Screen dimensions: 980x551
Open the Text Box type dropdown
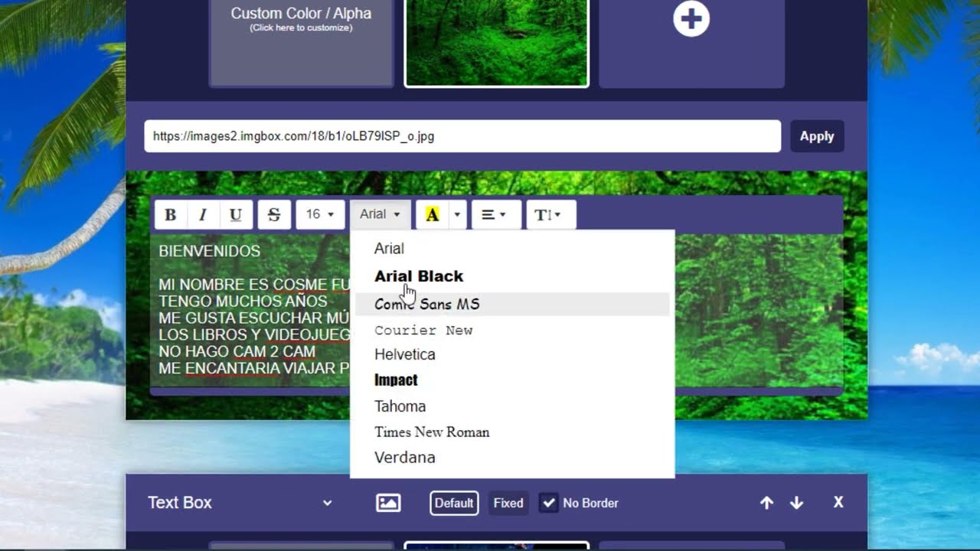point(240,503)
